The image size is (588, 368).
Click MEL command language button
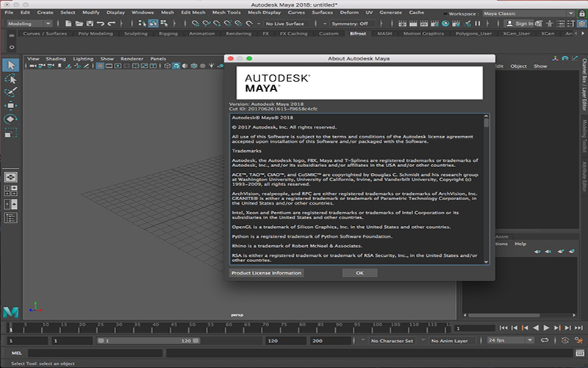[16, 353]
